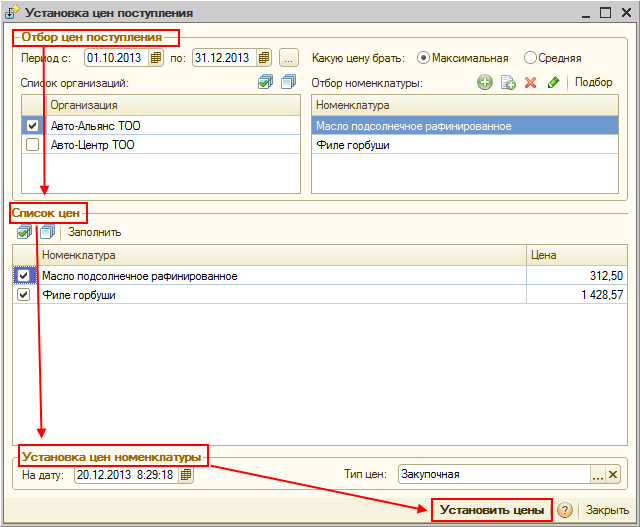Select the Средняя price radio option
This screenshot has width=640, height=527.
530,58
